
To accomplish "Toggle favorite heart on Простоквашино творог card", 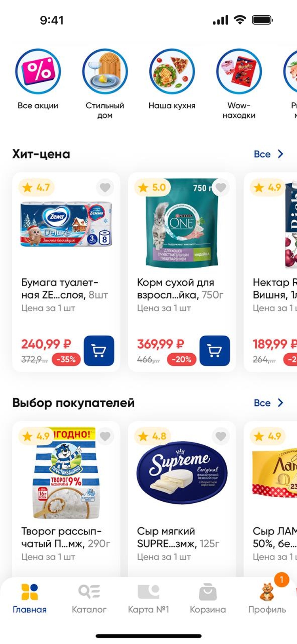I will click(105, 436).
